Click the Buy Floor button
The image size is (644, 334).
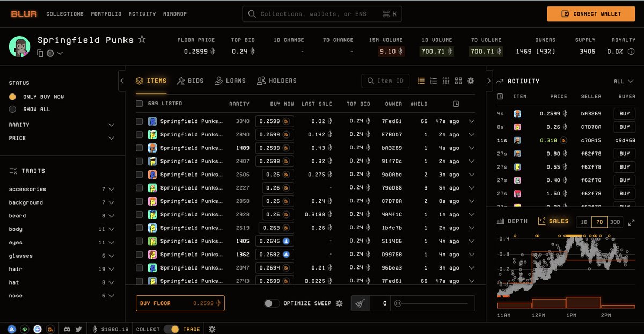[x=180, y=303]
